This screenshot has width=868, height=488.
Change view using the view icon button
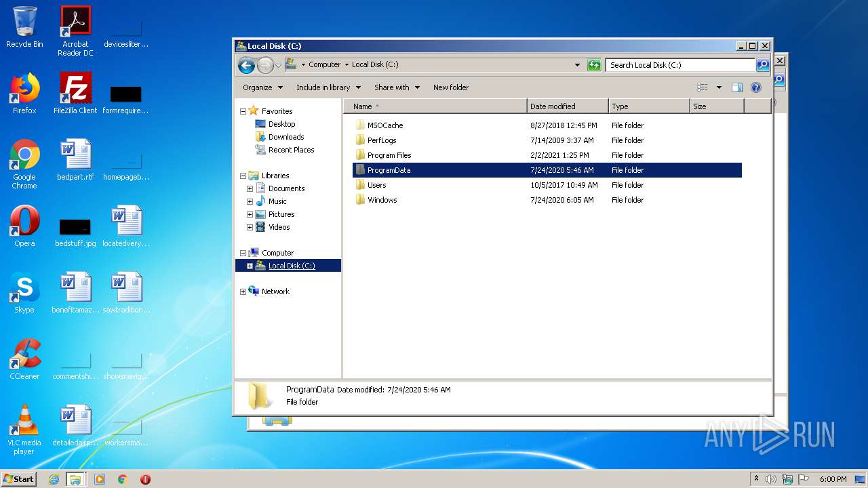703,87
